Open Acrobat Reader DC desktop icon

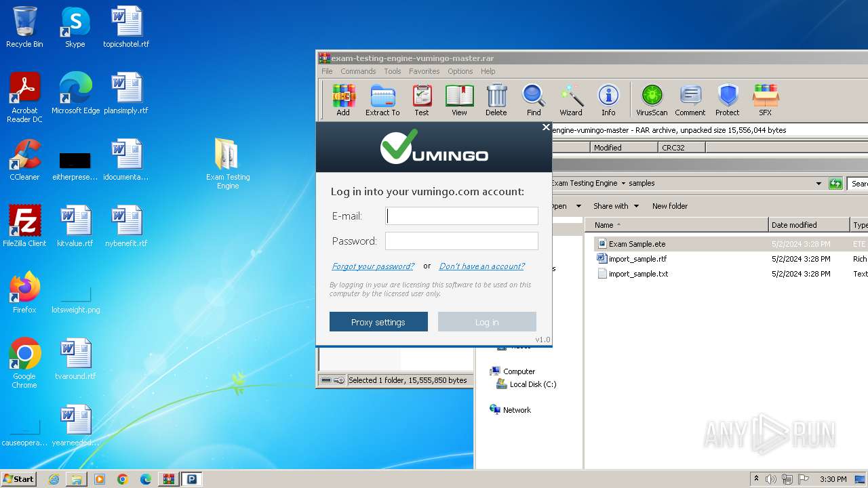[24, 98]
